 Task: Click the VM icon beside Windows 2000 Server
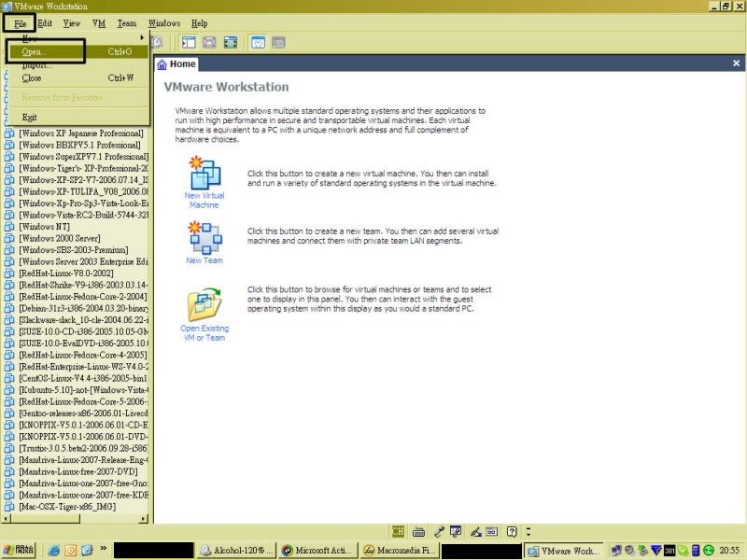pos(9,238)
